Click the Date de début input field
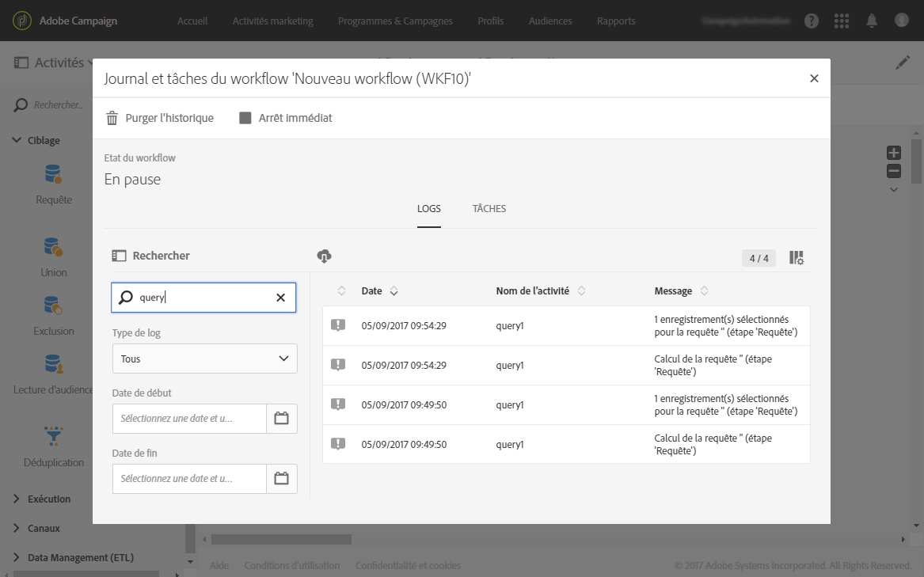This screenshot has height=577, width=924. click(189, 419)
